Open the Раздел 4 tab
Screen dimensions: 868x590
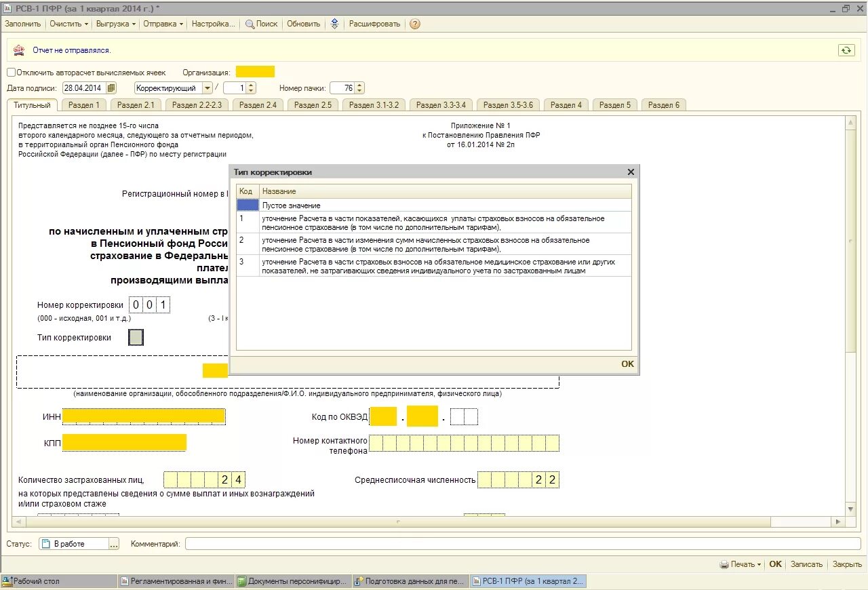[x=566, y=105]
